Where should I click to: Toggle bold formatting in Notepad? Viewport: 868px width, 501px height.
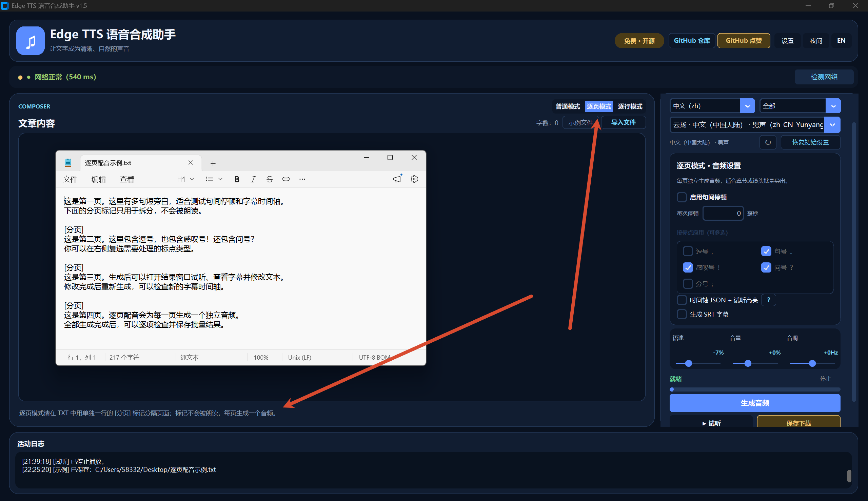[x=237, y=179]
